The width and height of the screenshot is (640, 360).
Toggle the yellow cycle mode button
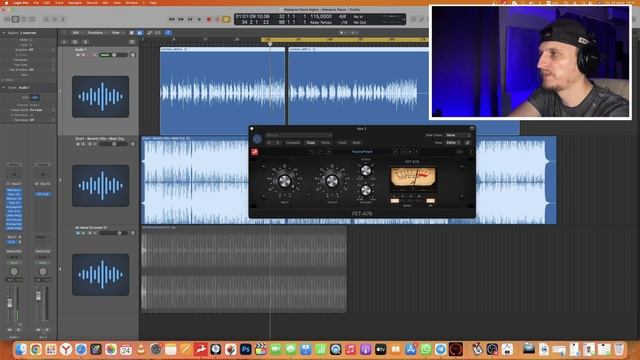tap(226, 19)
